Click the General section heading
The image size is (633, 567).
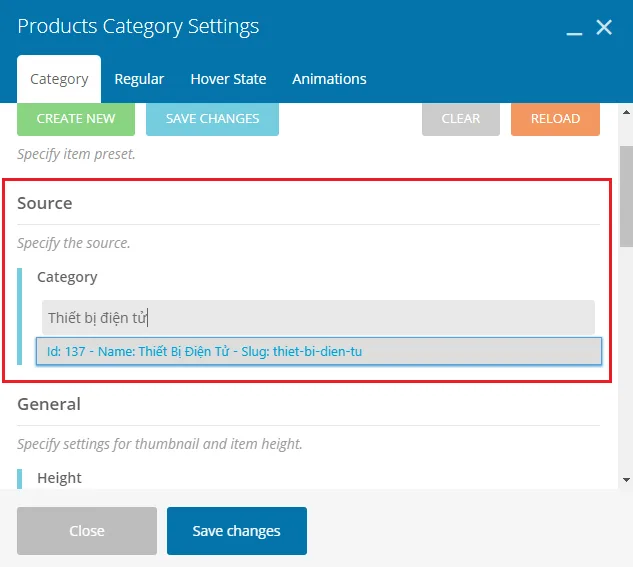tap(49, 404)
